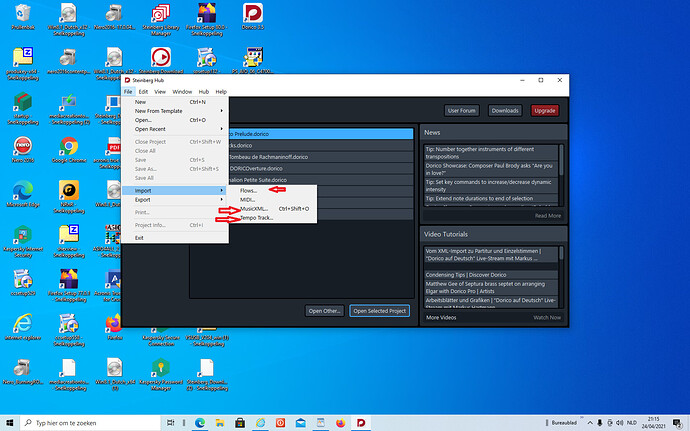Open Microsoft Store from the taskbar
The height and width of the screenshot is (431, 690).
click(240, 423)
